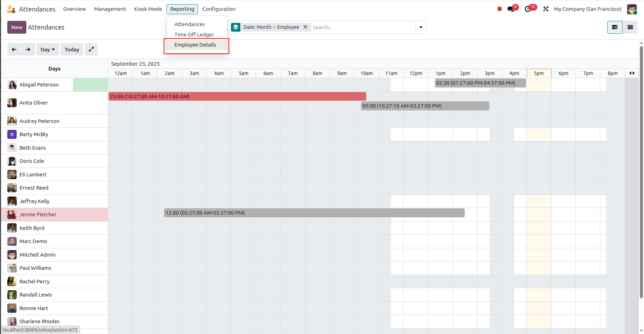644x334 pixels.
Task: Click the red recording status dot
Action: pyautogui.click(x=499, y=9)
